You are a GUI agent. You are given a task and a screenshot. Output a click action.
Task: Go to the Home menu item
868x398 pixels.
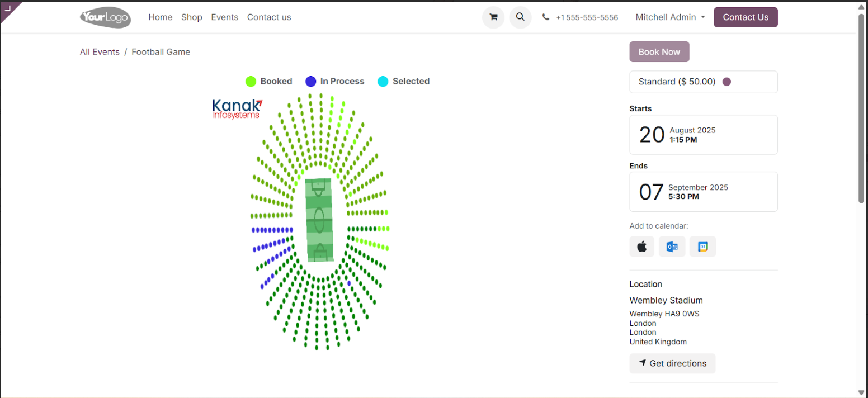coord(160,17)
